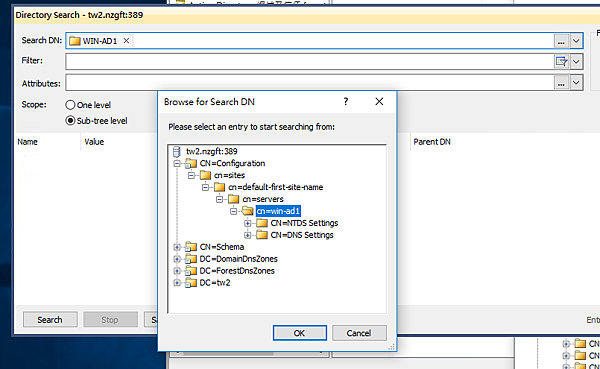
Task: Select the DC=tw2 tree label
Action: click(x=215, y=283)
